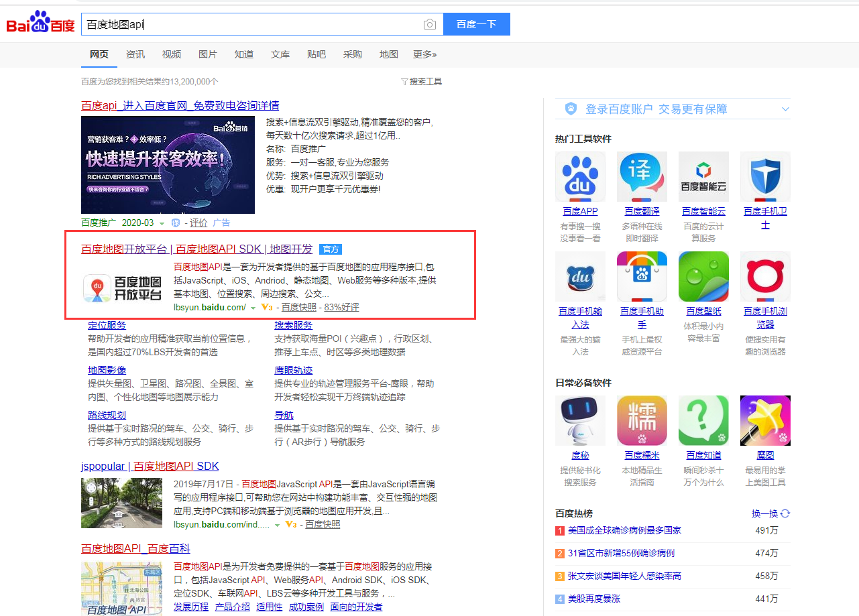This screenshot has height=616, width=859.
Task: Open the 度秘 robot icon
Action: (x=580, y=420)
